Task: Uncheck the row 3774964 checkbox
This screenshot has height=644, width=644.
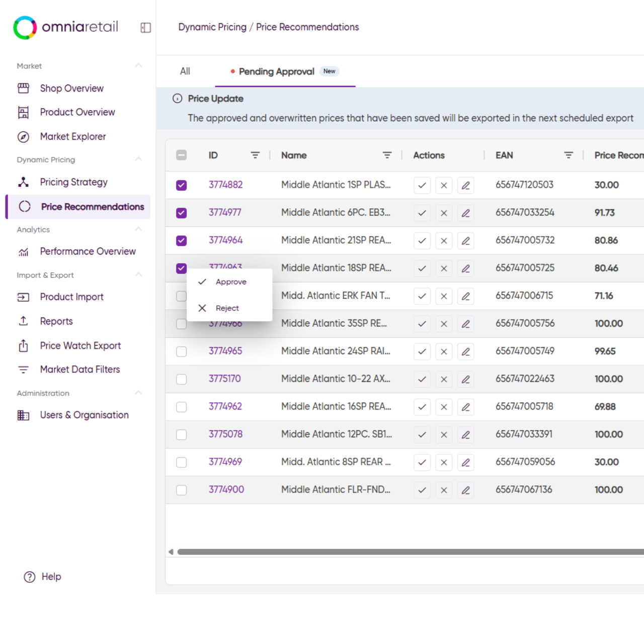Action: (182, 240)
